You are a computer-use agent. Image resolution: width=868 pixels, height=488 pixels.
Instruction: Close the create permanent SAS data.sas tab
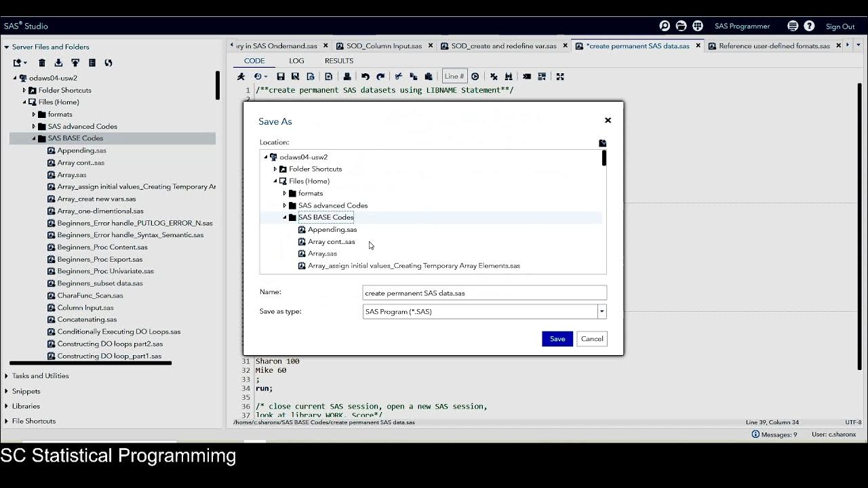point(698,46)
